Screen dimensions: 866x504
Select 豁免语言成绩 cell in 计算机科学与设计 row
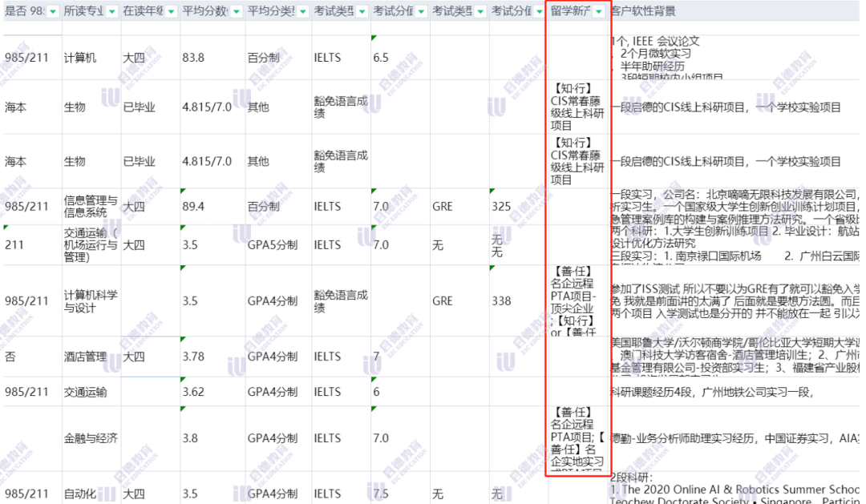pyautogui.click(x=341, y=300)
